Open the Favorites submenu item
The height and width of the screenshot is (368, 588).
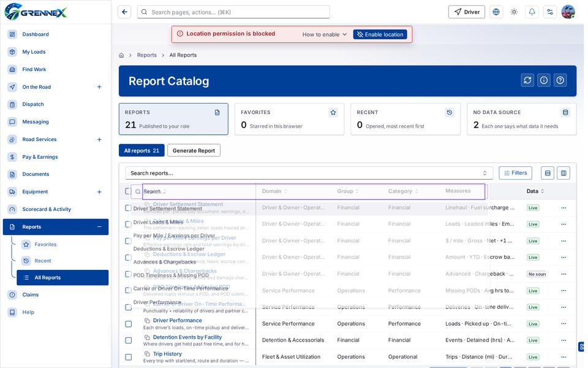point(45,245)
